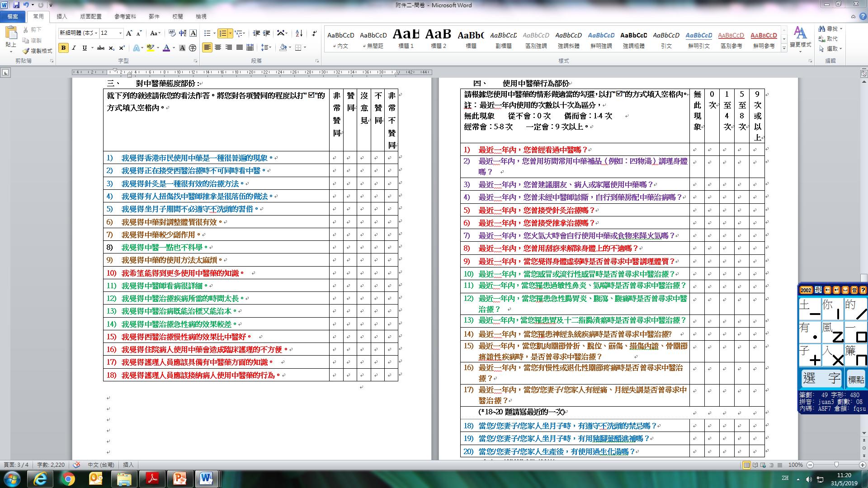Expand the font size dropdown
Image resolution: width=868 pixels, height=488 pixels.
click(x=120, y=33)
